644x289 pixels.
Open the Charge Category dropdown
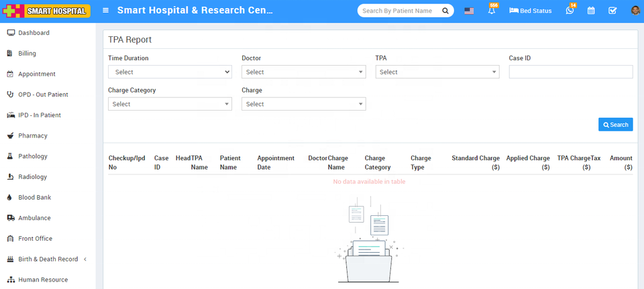point(170,104)
